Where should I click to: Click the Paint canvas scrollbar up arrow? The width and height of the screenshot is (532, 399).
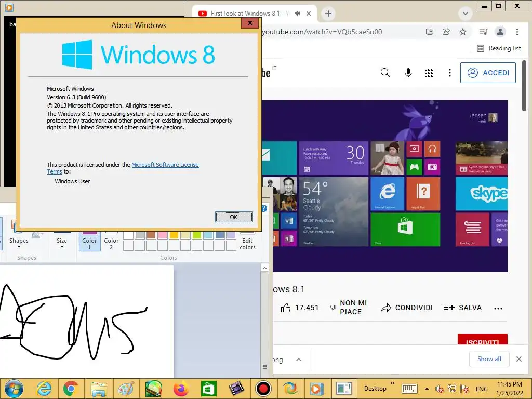pos(264,268)
